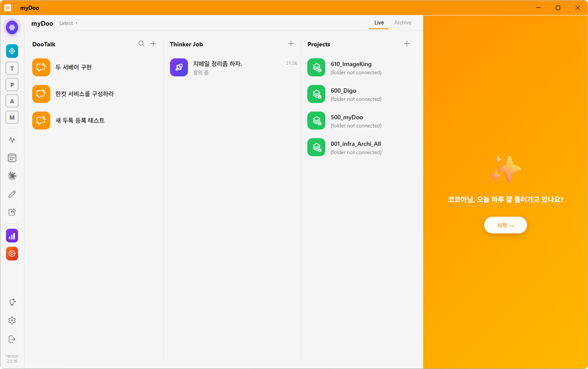588x369 pixels.
Task: Click the 21:56 timestamp on Thinker Job
Action: click(x=291, y=63)
